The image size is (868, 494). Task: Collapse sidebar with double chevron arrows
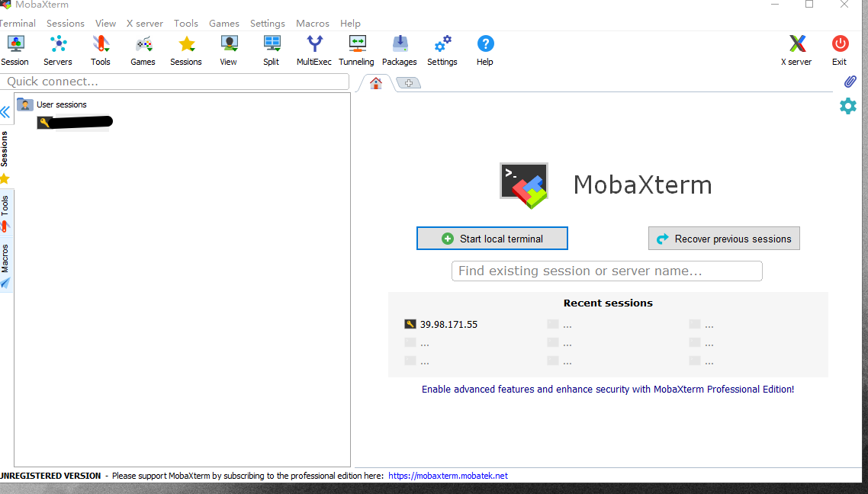pos(5,113)
